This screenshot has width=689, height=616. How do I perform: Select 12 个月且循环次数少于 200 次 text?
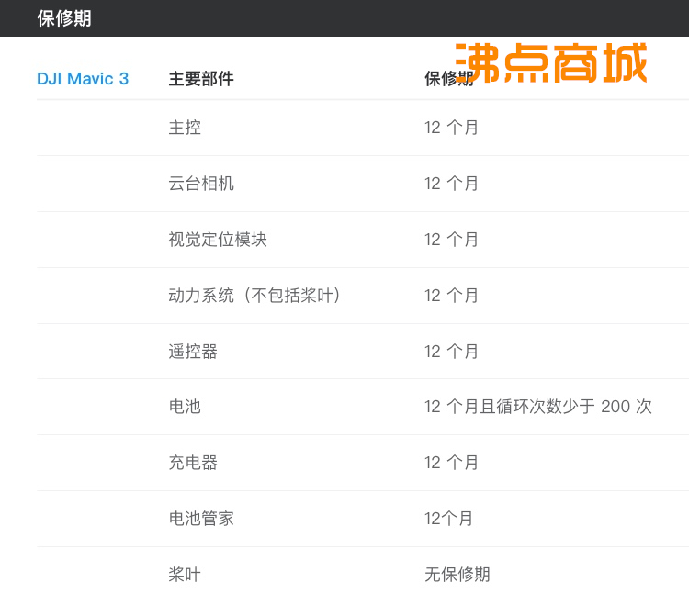[x=538, y=407]
